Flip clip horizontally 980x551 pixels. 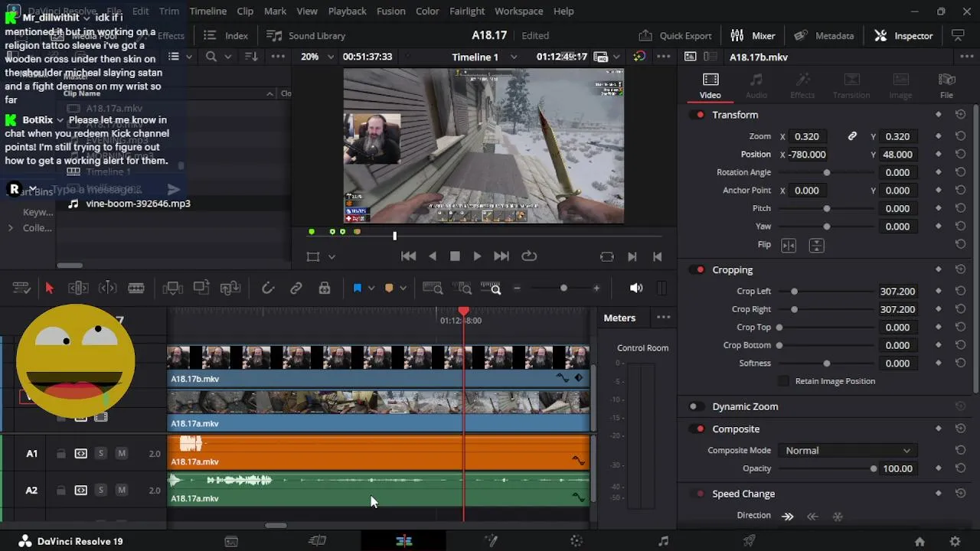pos(789,245)
